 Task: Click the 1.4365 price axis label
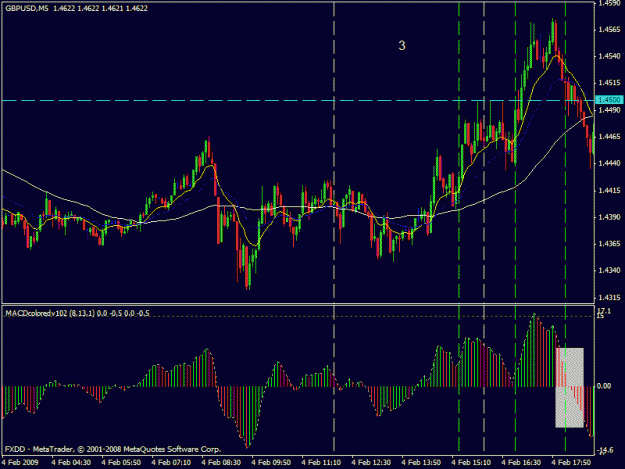pyautogui.click(x=610, y=244)
